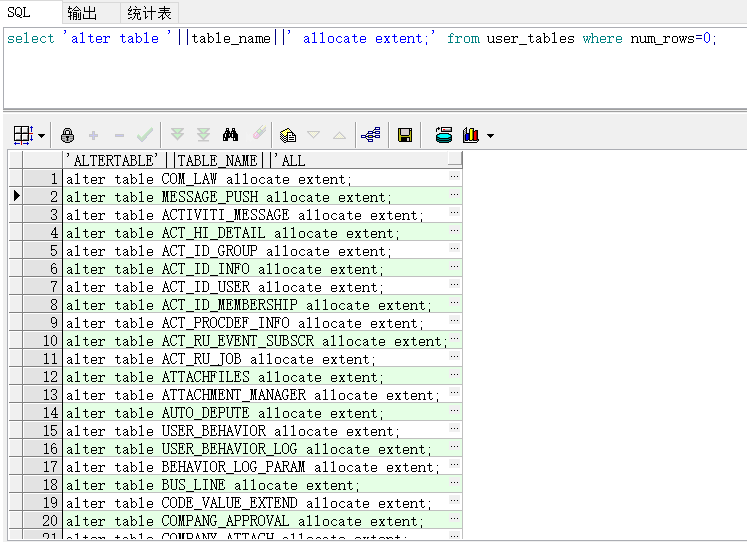Click the grid top-left select-all corner cell
Image resolution: width=747 pixels, height=542 pixels.
(x=16, y=160)
